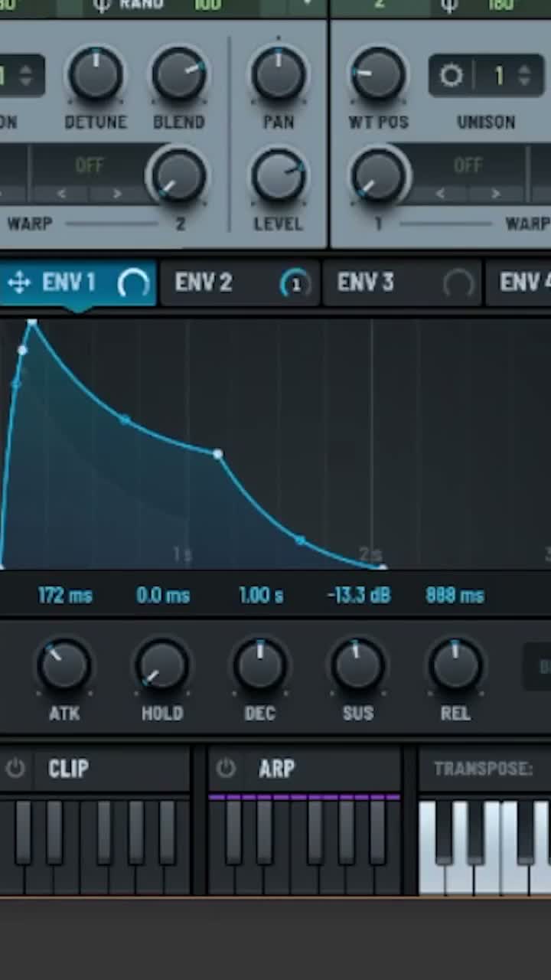
Task: Click the ARP section label
Action: (276, 769)
